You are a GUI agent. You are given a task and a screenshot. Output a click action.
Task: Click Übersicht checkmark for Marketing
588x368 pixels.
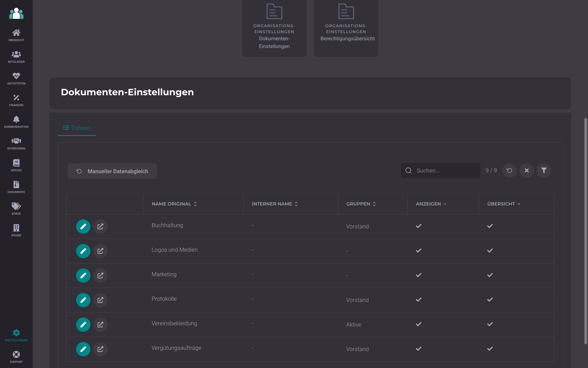pos(490,275)
